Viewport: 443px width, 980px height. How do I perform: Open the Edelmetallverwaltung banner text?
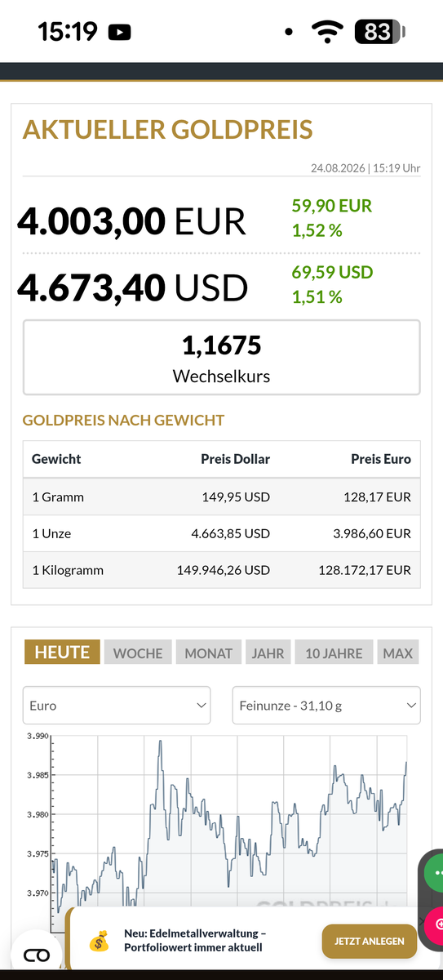(196, 941)
